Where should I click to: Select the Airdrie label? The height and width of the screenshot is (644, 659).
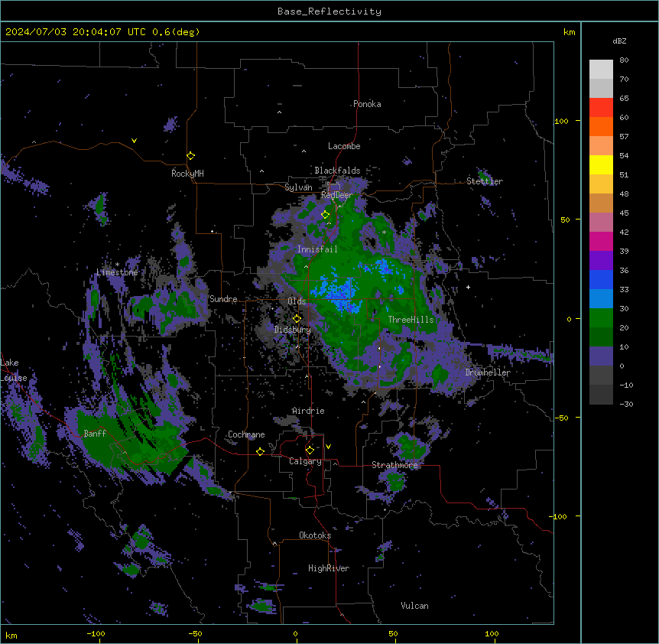tap(308, 411)
